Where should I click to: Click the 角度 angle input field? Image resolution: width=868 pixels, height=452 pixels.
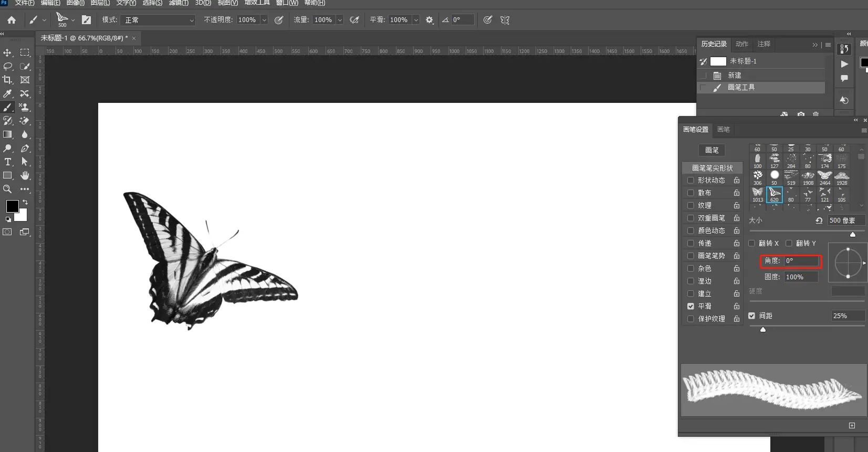click(x=801, y=260)
